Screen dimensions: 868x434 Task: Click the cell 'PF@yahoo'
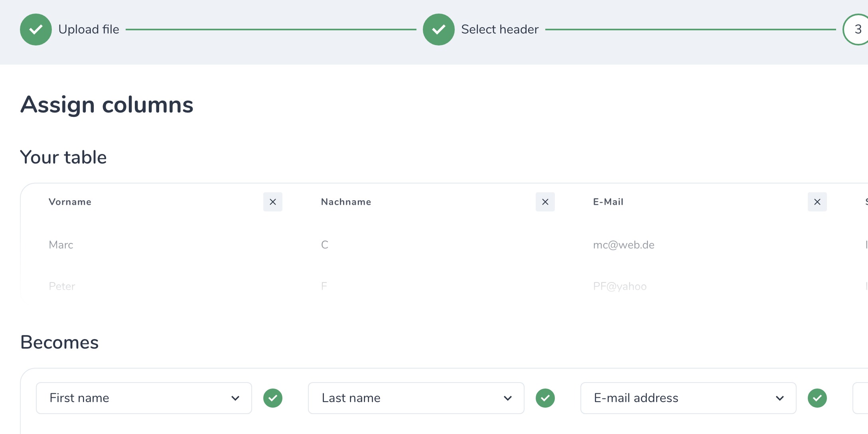pyautogui.click(x=620, y=286)
